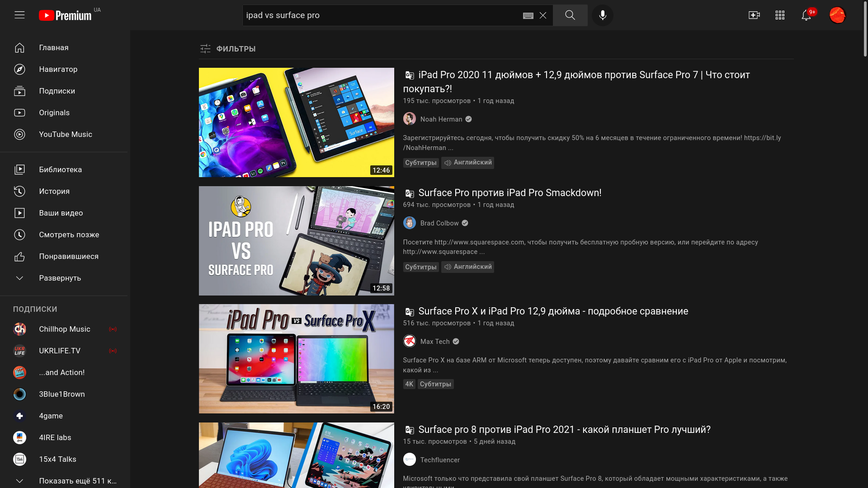Click translate icon beside Surface Pro X title
The width and height of the screenshot is (868, 488).
coord(410,312)
